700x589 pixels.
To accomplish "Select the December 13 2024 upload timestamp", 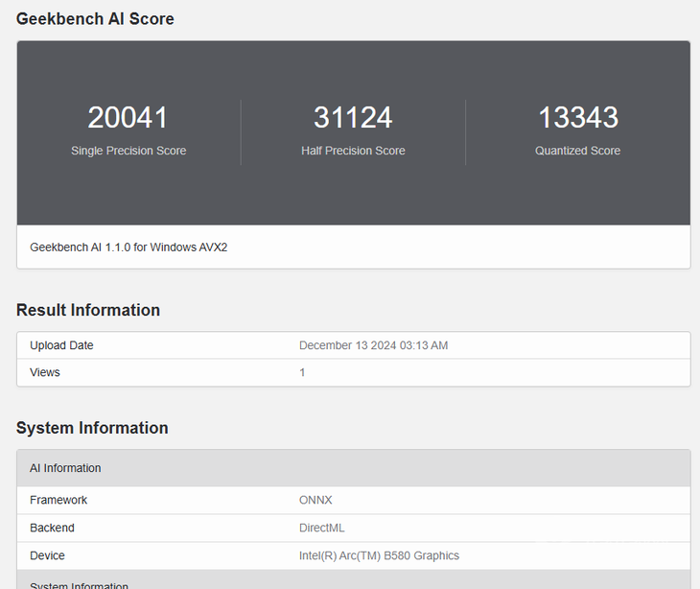I will pyautogui.click(x=373, y=345).
